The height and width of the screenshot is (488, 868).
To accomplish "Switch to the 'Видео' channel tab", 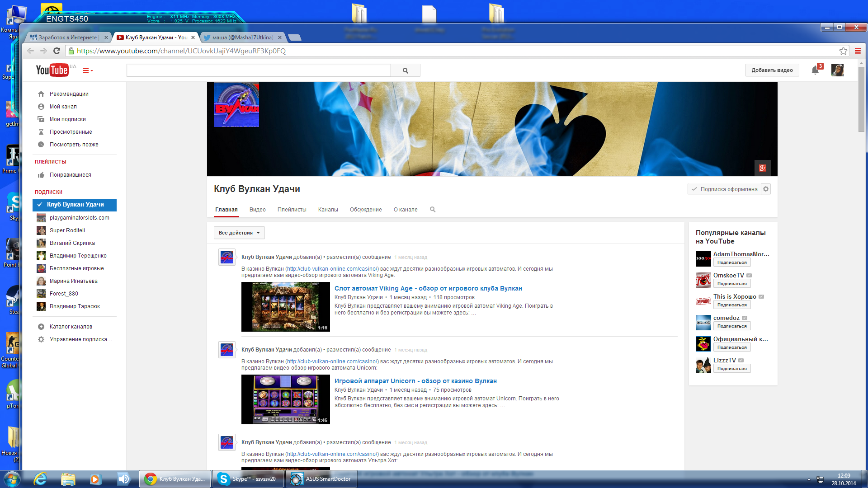I will click(x=257, y=210).
